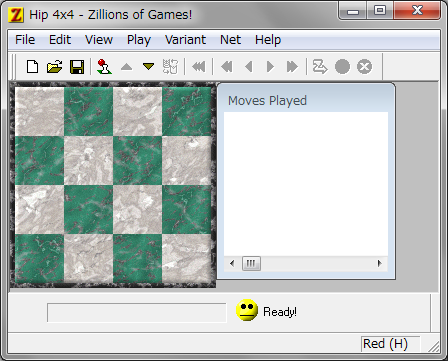Click the gray circle toolbar icon
Screen dimensions: 448x361
click(x=342, y=67)
